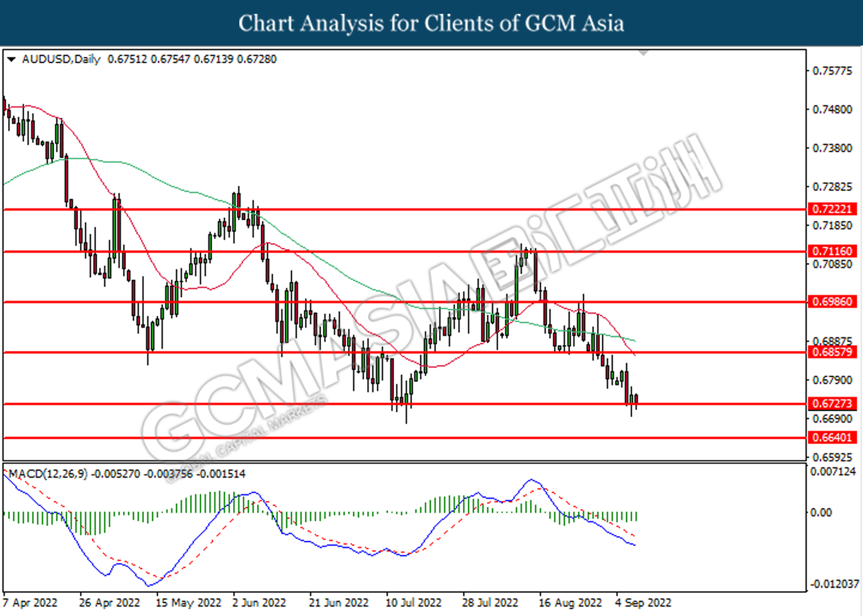Click the 0.73800 price axis value
863x616 pixels.
click(832, 148)
